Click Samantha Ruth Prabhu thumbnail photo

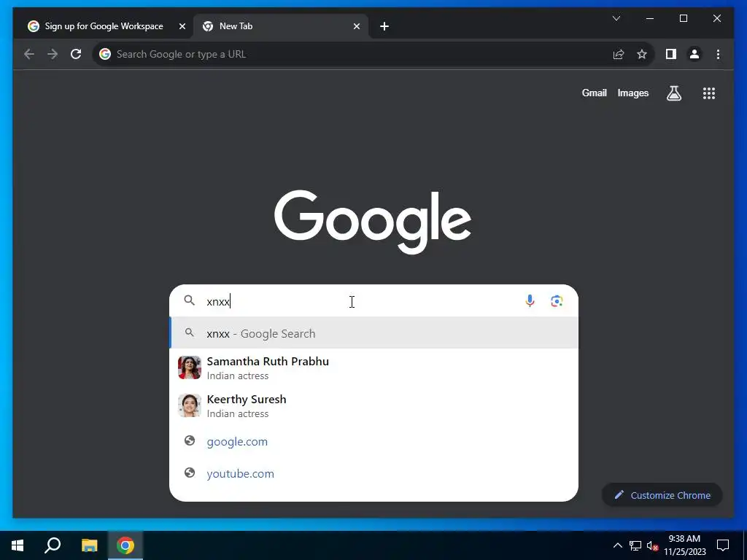pos(190,367)
